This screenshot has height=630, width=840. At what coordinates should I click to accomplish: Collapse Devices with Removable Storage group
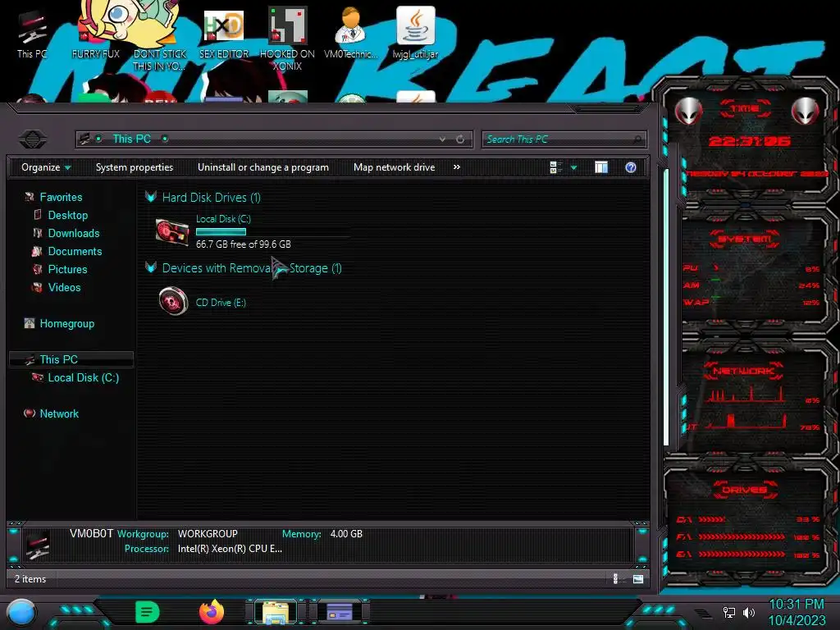pos(151,268)
